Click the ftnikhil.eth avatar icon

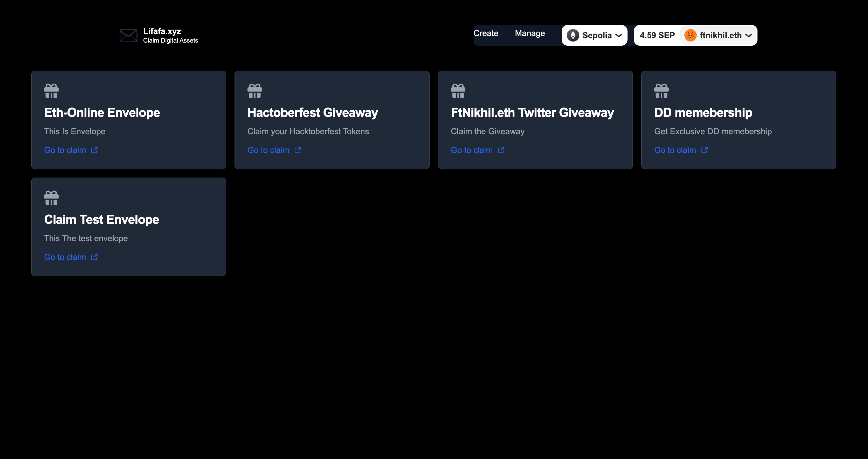[x=689, y=35]
